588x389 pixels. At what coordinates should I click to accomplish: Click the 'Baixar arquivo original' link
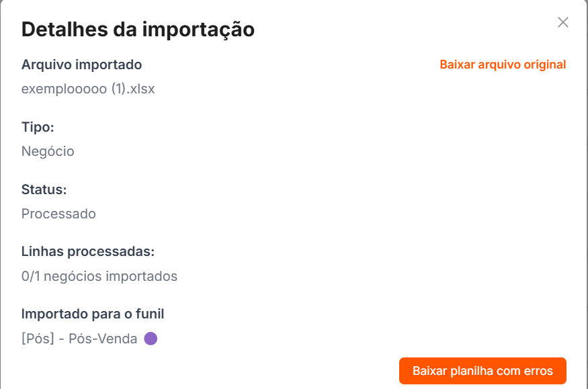503,64
